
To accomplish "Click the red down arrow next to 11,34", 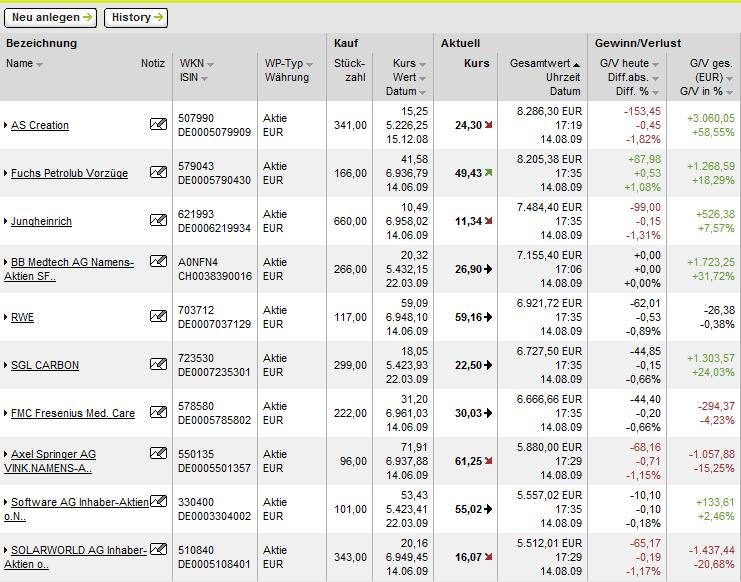I will pos(489,221).
